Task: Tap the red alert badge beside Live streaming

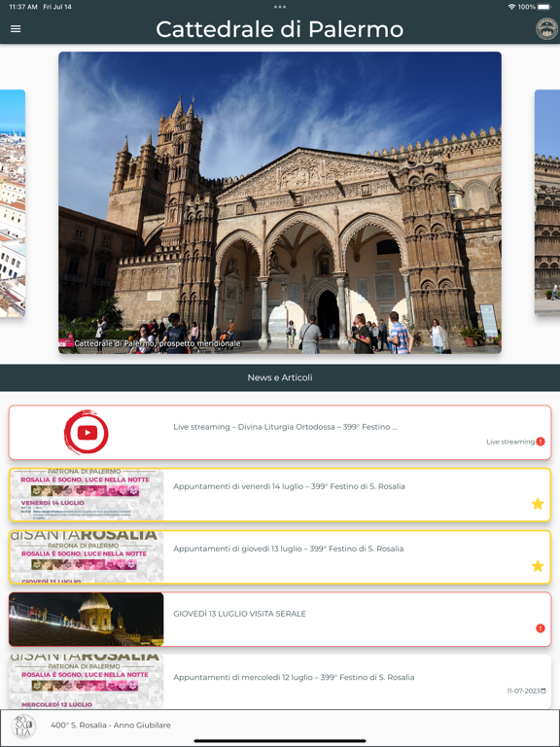Action: point(541,442)
